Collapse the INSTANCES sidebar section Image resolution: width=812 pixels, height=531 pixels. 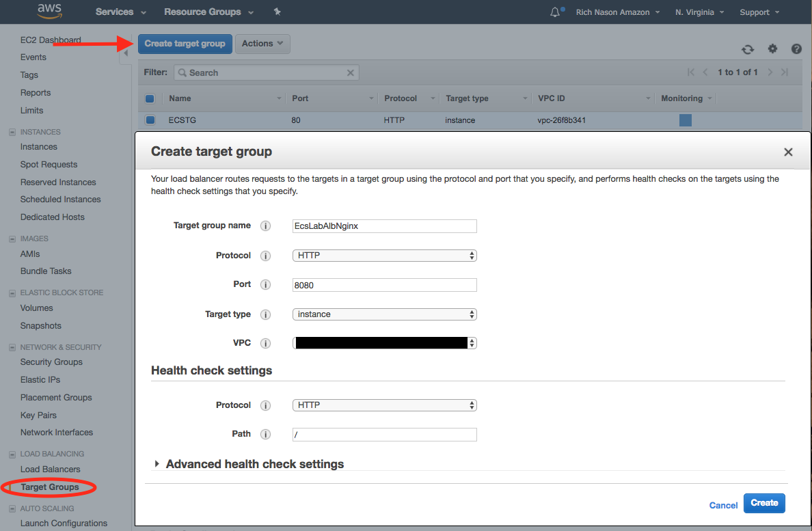click(x=12, y=133)
